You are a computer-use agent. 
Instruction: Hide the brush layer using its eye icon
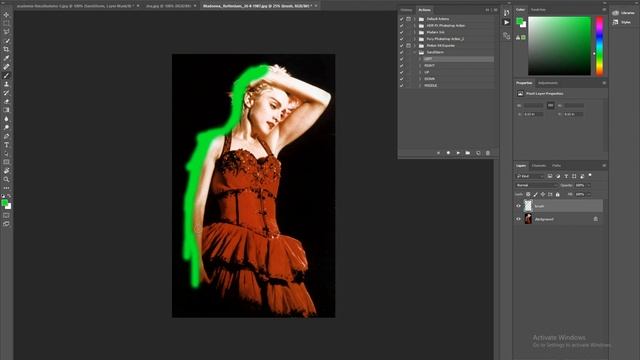(x=518, y=206)
